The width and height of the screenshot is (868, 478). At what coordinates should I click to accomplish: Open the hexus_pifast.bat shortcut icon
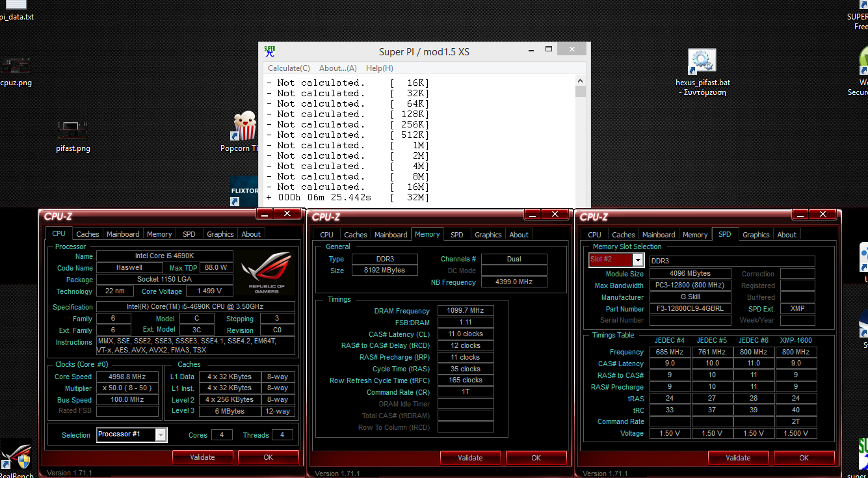[702, 62]
